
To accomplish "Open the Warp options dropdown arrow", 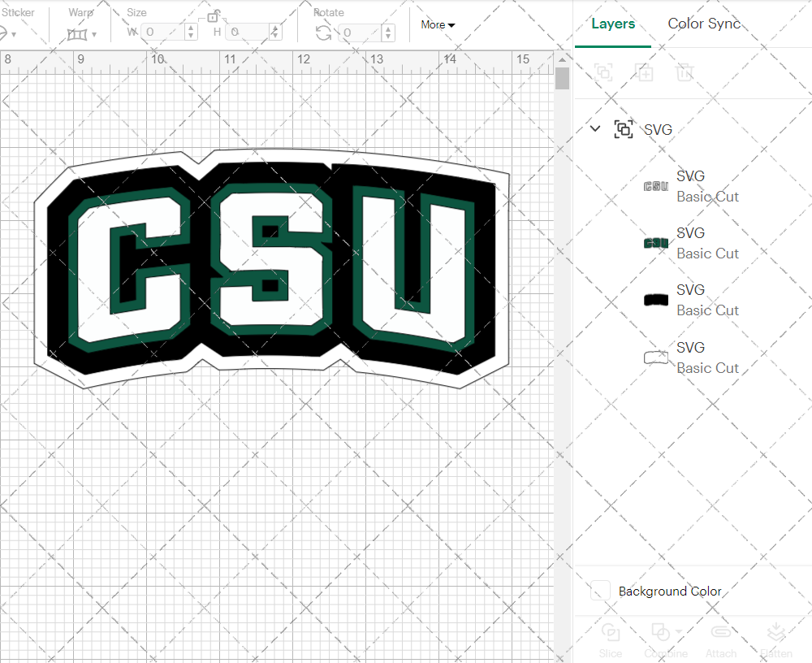I will (x=95, y=32).
